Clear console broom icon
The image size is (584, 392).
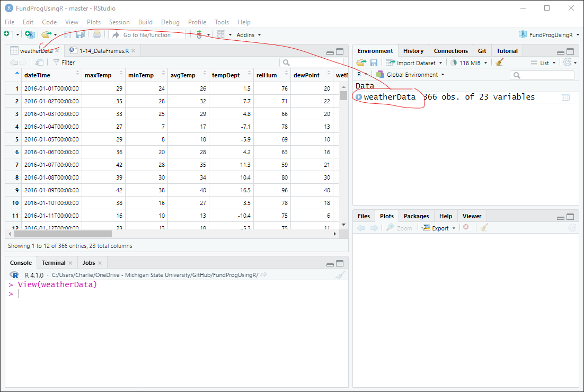point(340,275)
